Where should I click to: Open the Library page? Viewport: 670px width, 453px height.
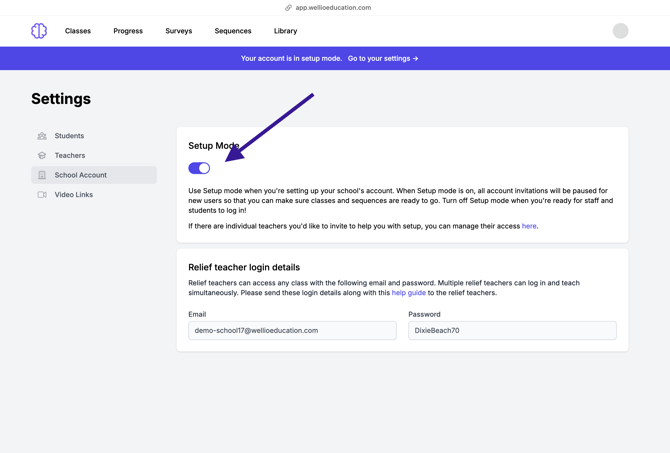click(x=285, y=31)
